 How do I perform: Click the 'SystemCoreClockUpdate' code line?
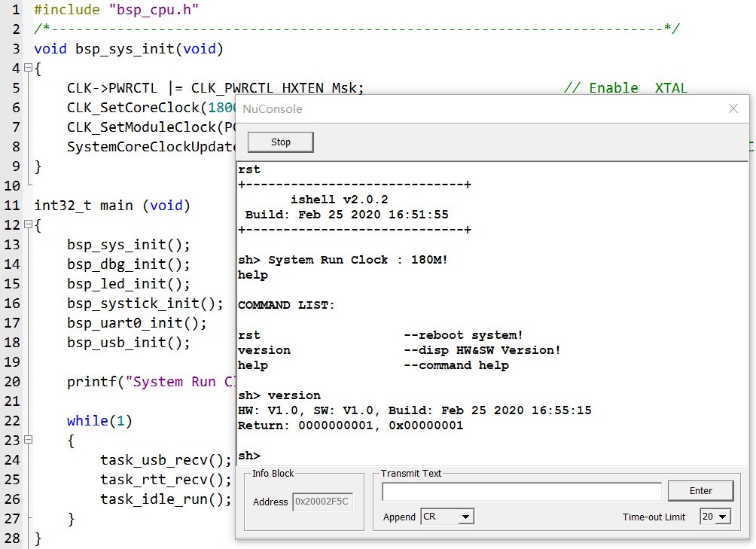click(x=151, y=147)
